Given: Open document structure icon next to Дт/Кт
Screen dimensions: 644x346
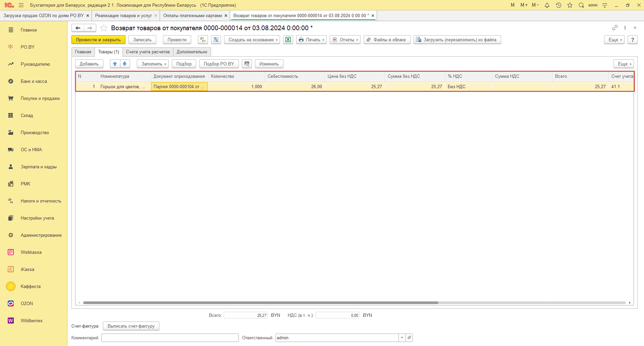Looking at the screenshot, I should coord(216,40).
